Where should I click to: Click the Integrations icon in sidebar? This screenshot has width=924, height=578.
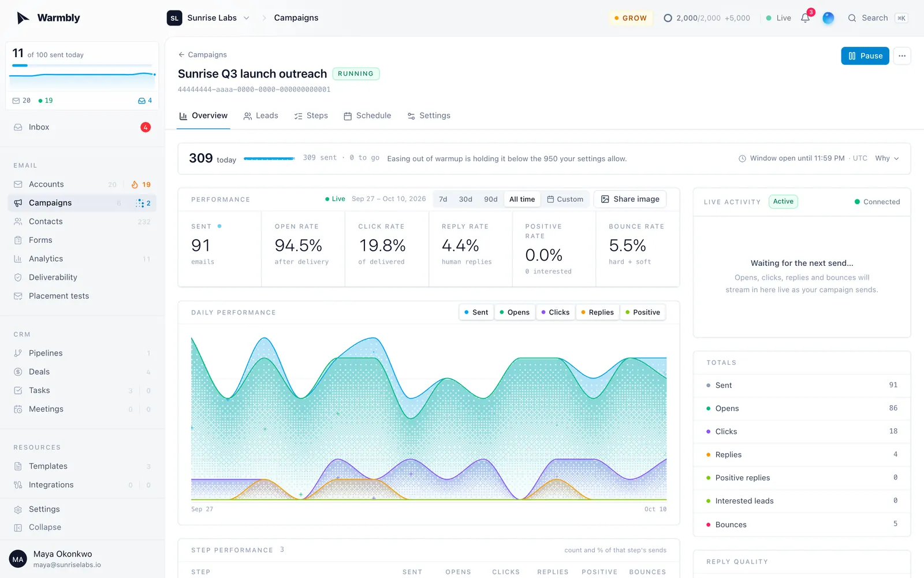coord(18,485)
